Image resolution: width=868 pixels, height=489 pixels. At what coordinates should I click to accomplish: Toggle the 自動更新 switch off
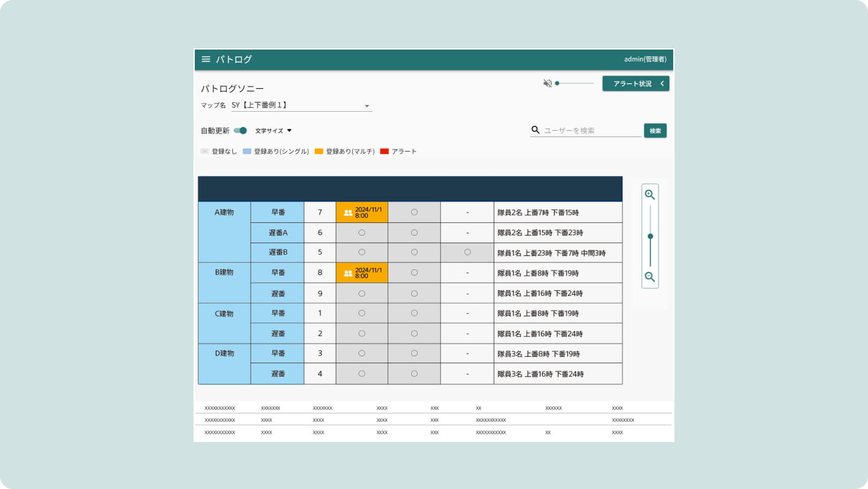pos(240,131)
